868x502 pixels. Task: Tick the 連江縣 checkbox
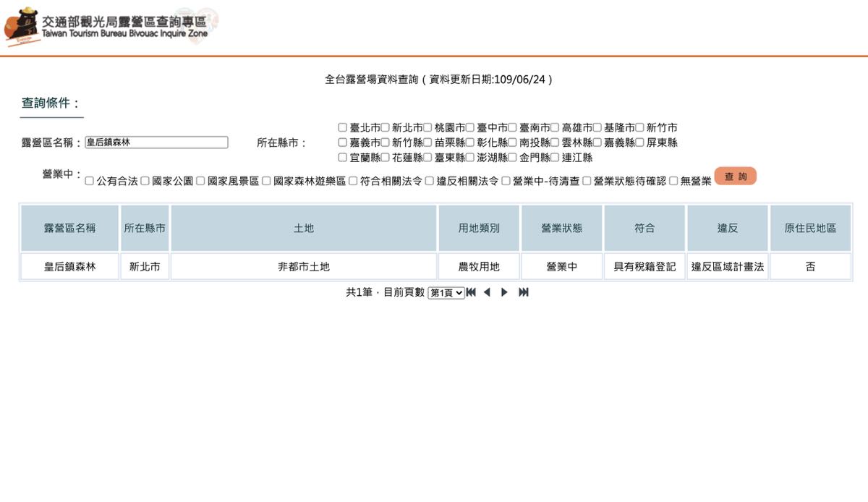(555, 157)
